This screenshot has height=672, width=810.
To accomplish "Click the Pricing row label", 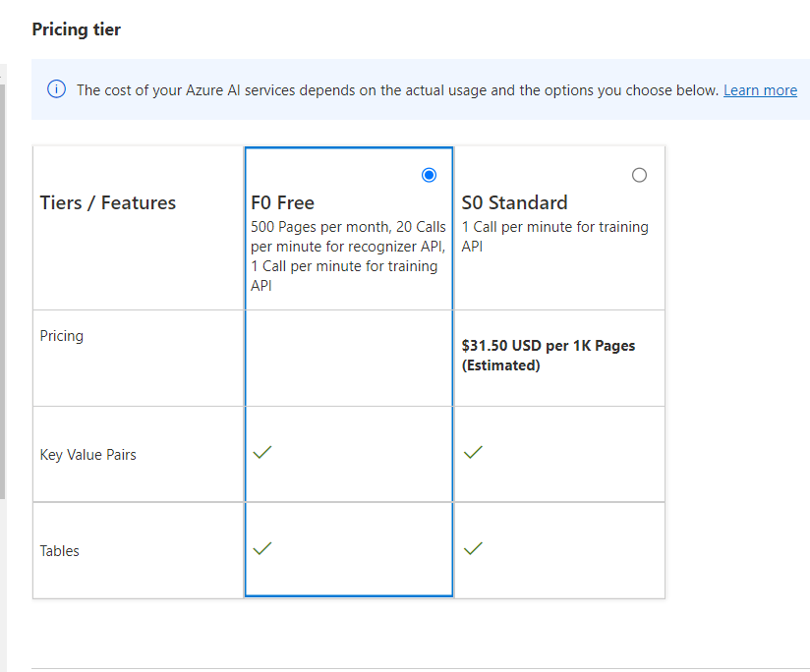I will (x=62, y=336).
